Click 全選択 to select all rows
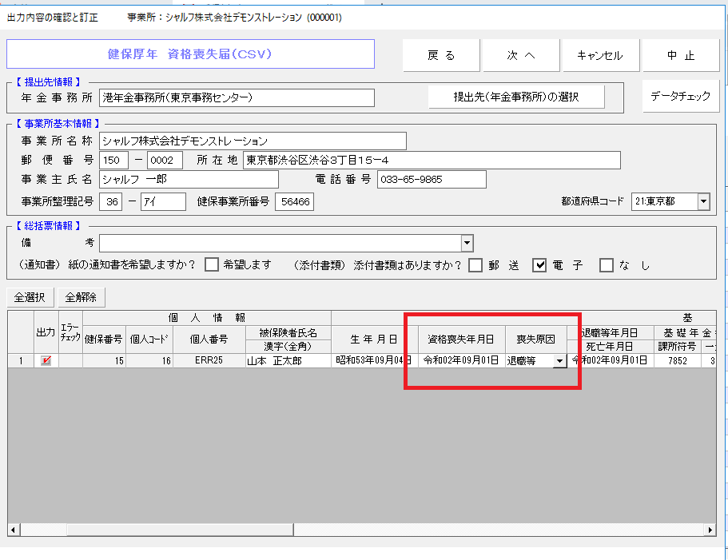This screenshot has height=560, width=728. (31, 297)
